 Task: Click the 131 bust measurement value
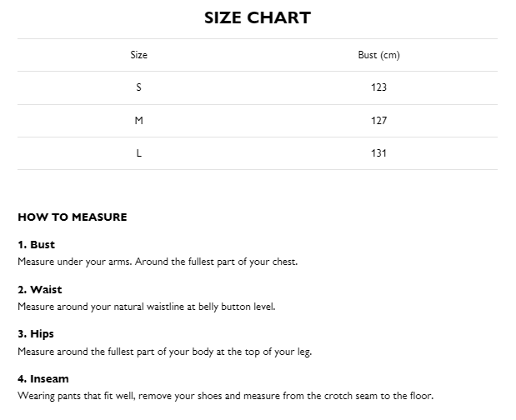click(x=378, y=153)
